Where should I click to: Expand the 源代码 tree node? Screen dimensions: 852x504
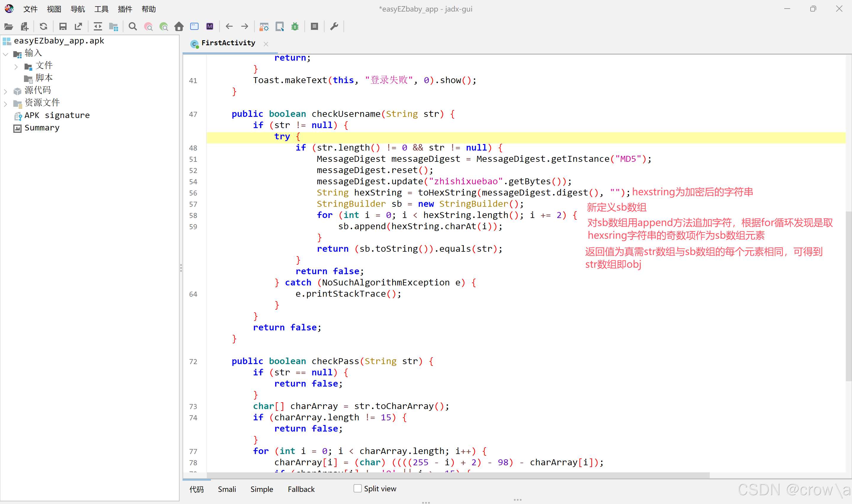coord(5,91)
